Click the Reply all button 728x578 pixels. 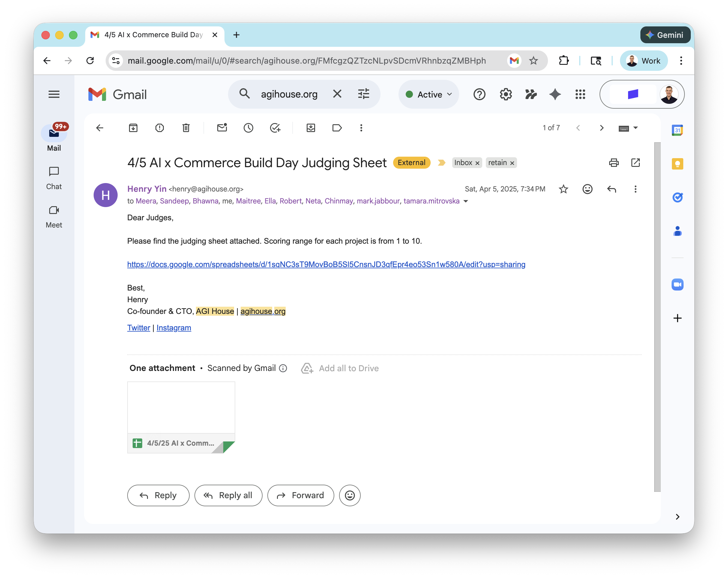(x=228, y=495)
